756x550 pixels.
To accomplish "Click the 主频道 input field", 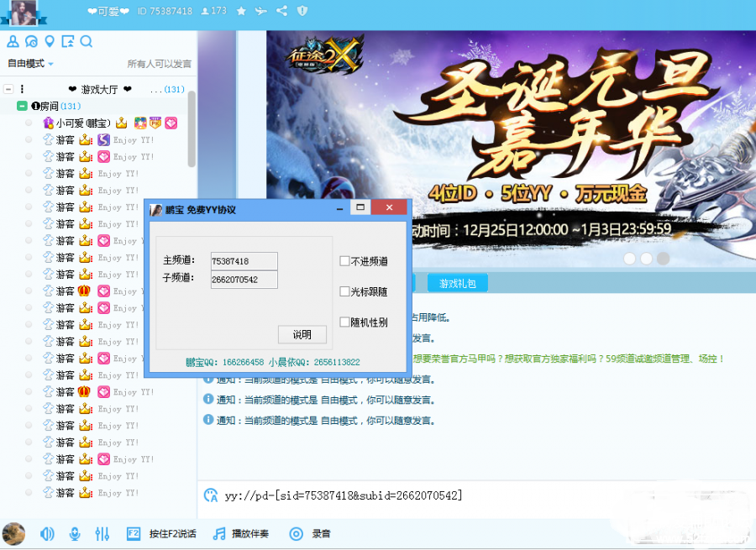I will pos(244,261).
